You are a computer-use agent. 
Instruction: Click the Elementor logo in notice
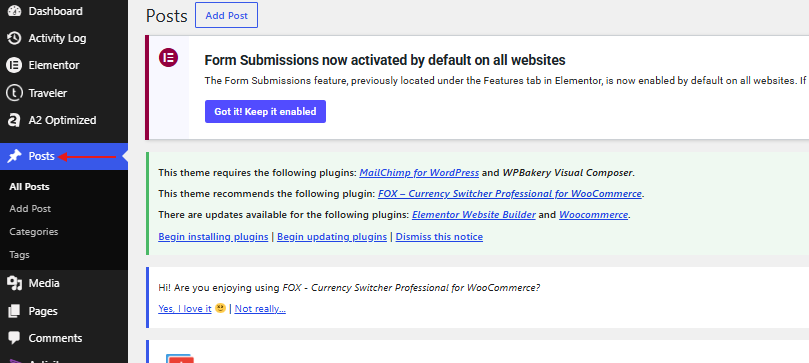tap(168, 57)
